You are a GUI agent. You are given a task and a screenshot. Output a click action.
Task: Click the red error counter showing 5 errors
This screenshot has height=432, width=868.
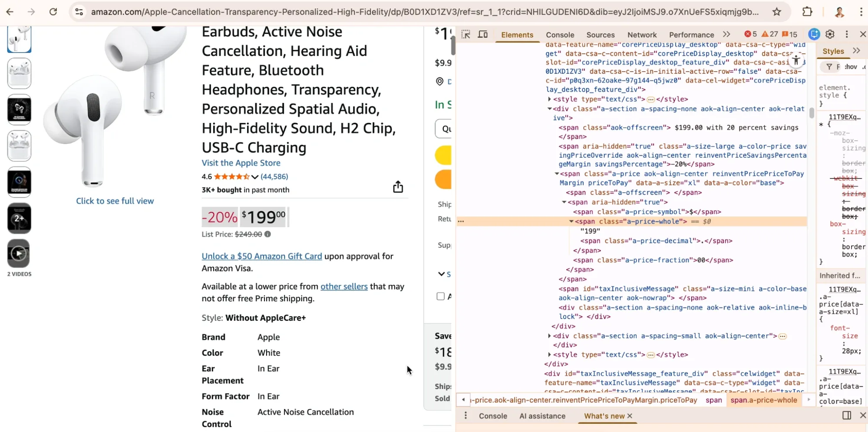pos(751,34)
